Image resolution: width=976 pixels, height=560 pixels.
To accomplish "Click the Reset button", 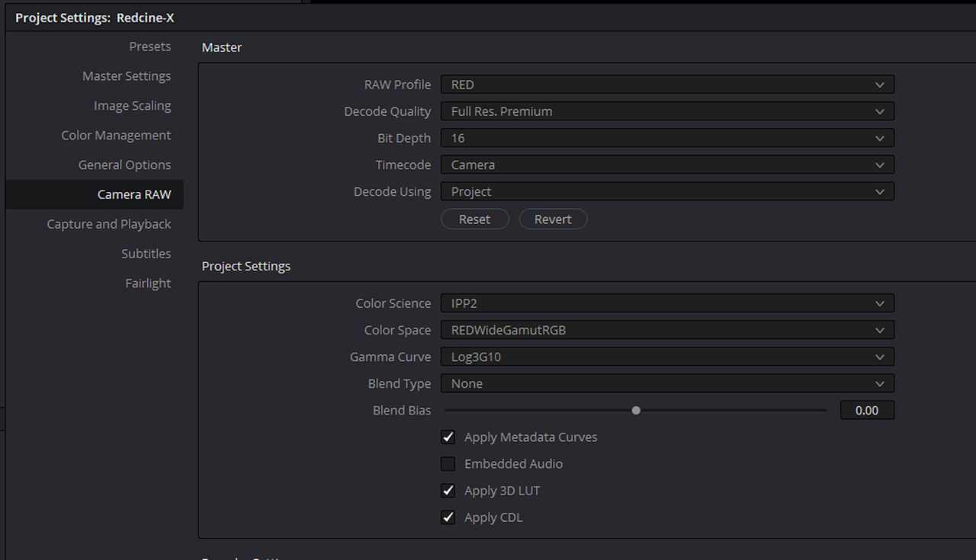I will click(x=474, y=219).
